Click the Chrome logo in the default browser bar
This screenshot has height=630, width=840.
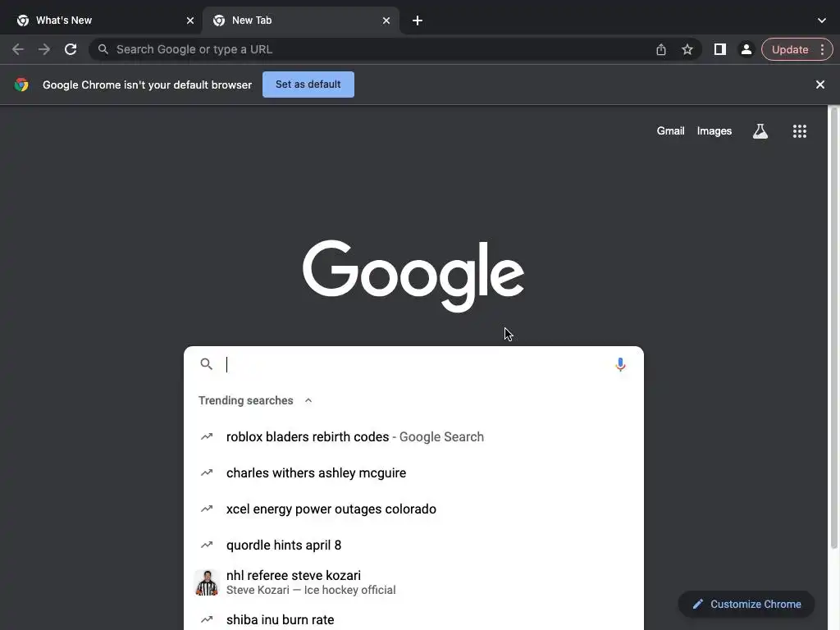pyautogui.click(x=21, y=84)
